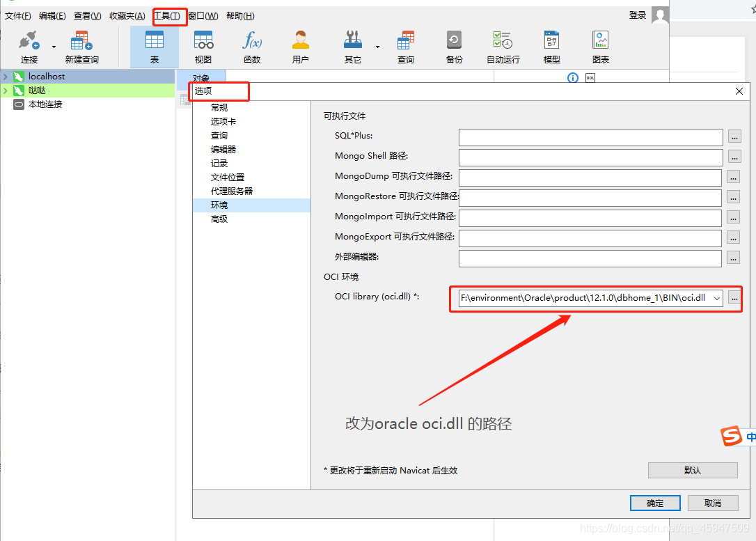This screenshot has height=541, width=756.
Task: Browse for the OCI library oci.dll
Action: (x=734, y=299)
